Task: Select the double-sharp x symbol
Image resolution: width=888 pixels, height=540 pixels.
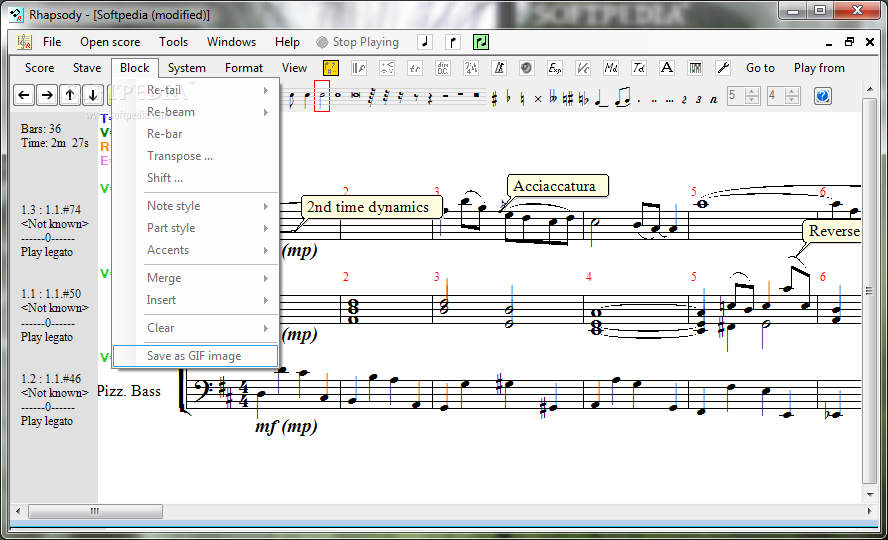Action: (537, 99)
